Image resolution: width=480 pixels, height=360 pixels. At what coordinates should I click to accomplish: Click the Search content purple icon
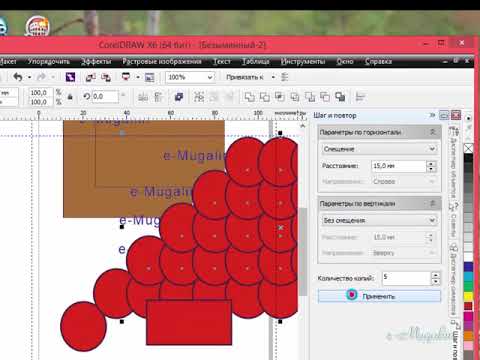pos(70,77)
